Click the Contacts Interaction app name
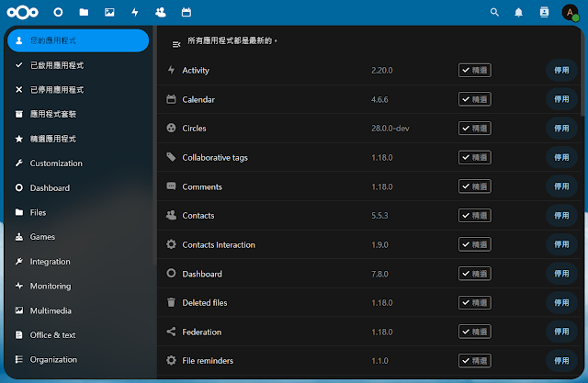This screenshot has width=588, height=383. pos(219,244)
